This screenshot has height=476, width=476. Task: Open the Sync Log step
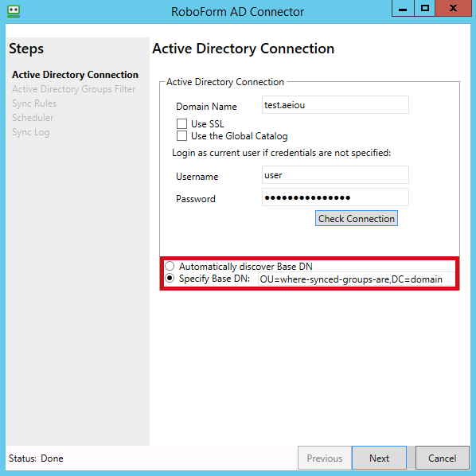coord(31,132)
